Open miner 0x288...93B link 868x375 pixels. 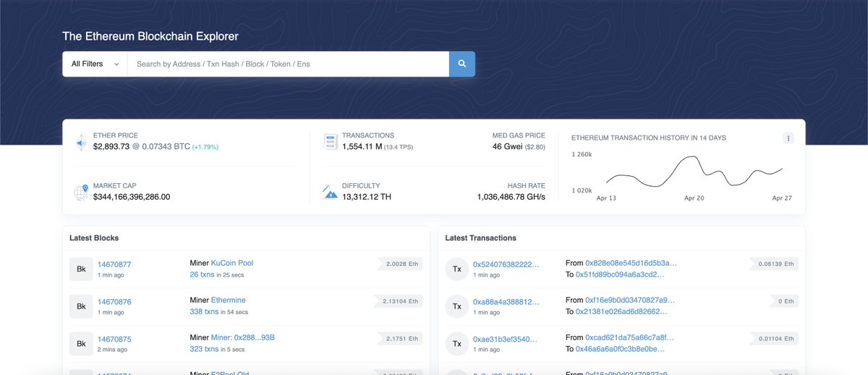[243, 337]
